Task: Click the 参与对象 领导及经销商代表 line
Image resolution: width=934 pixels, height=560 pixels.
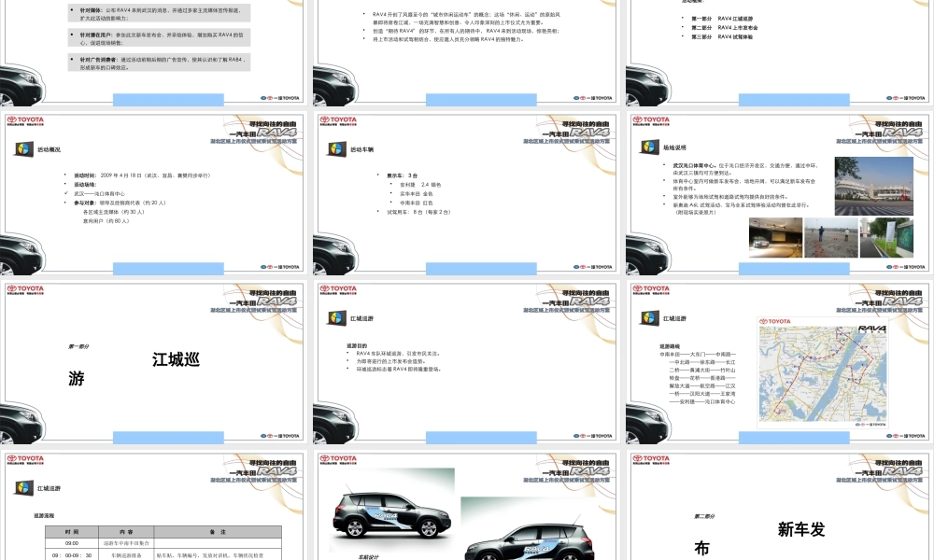Action: [120, 203]
